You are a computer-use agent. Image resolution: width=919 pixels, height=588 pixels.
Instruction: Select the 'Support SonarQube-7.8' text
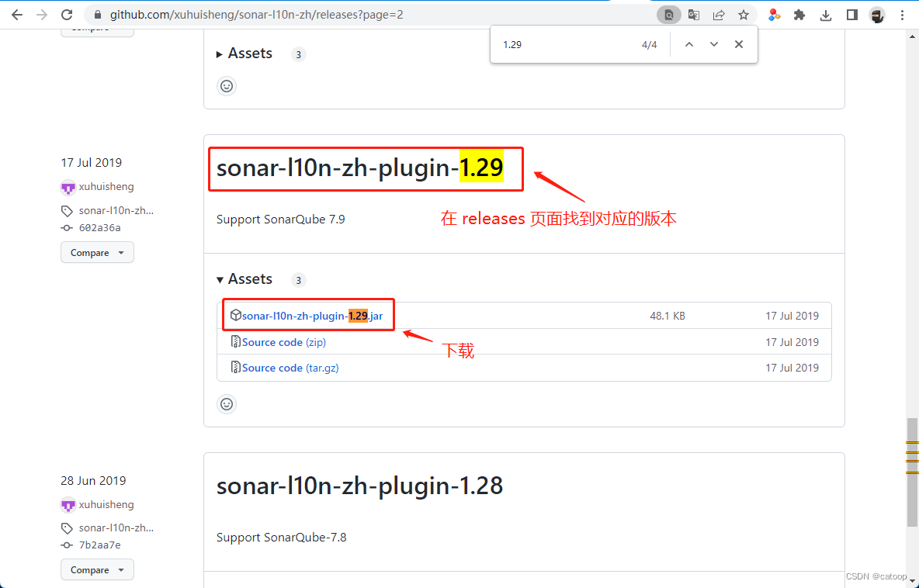tap(281, 538)
